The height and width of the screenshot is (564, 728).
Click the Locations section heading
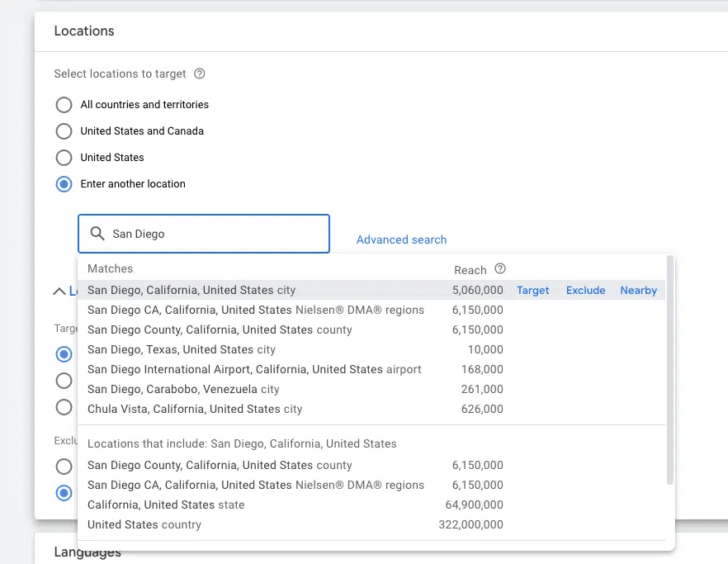point(84,31)
